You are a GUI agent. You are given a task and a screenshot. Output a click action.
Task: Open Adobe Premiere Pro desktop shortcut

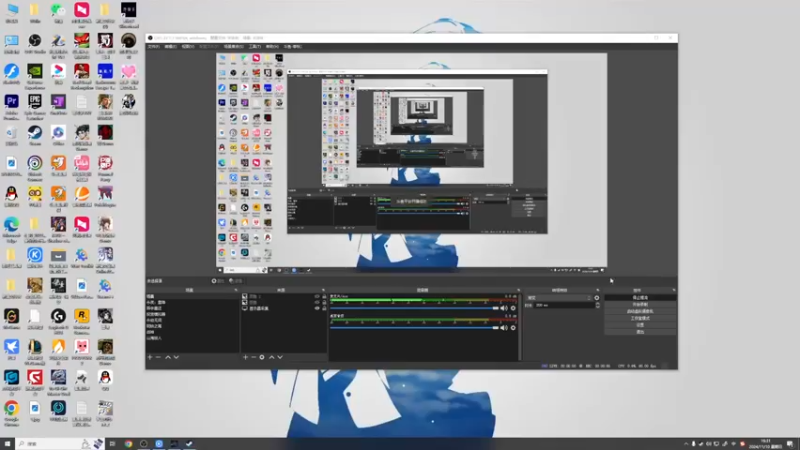[11, 105]
